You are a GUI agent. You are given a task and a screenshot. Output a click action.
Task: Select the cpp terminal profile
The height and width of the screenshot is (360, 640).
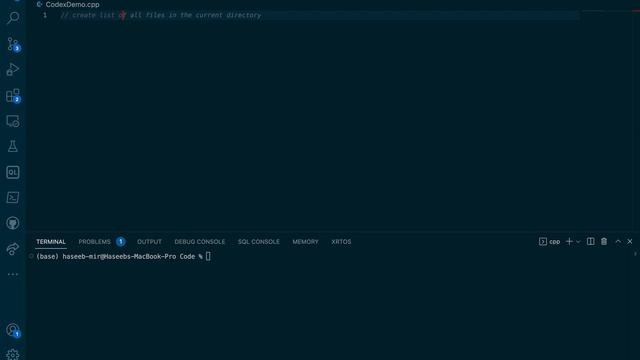549,242
